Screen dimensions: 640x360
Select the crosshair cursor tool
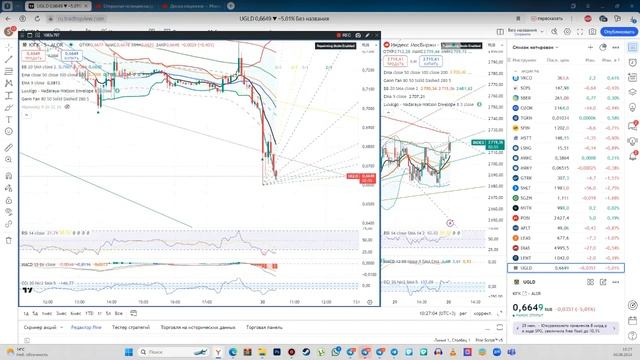pos(9,47)
